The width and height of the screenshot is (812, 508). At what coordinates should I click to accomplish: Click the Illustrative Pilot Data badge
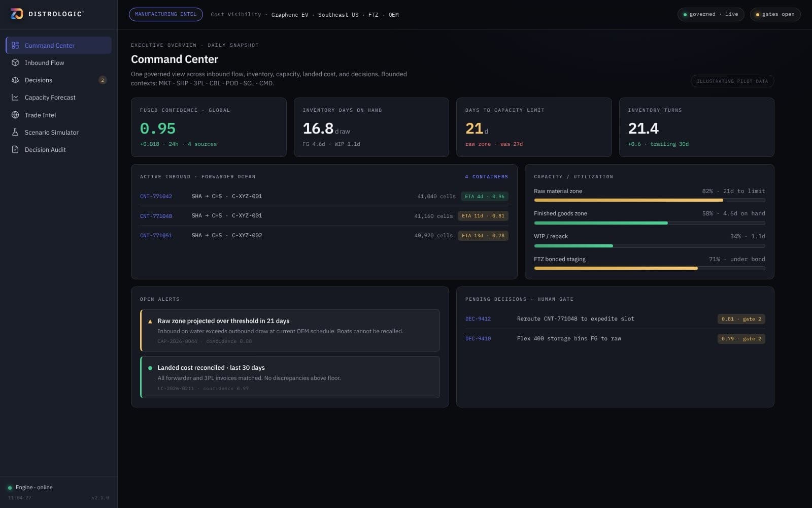pyautogui.click(x=732, y=81)
